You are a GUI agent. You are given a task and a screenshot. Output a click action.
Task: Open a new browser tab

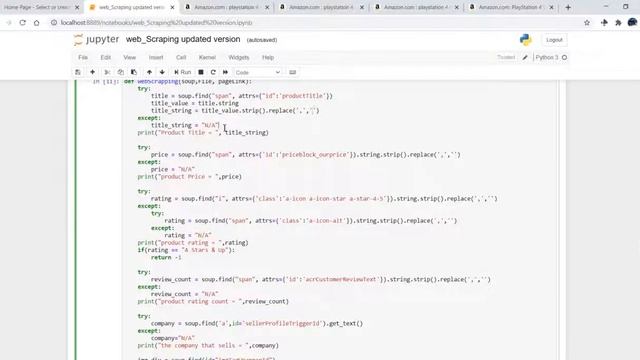tap(568, 7)
